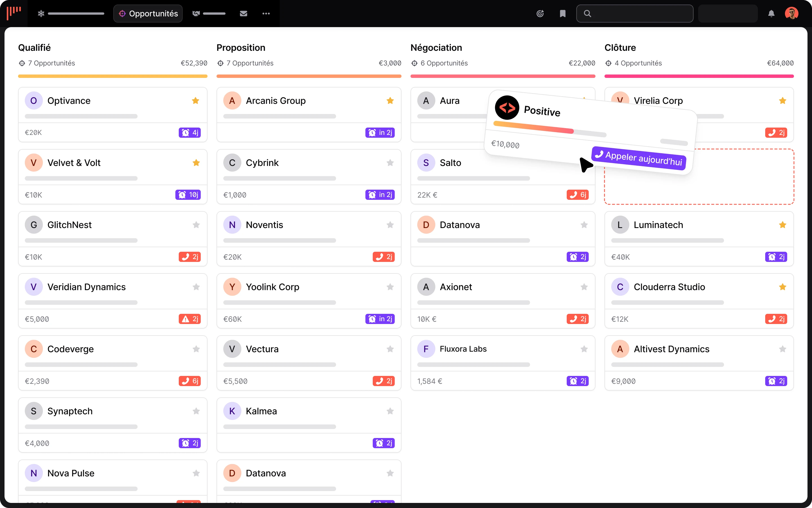This screenshot has width=812, height=508.
Task: Click the Qualifié column header
Action: [x=35, y=48]
